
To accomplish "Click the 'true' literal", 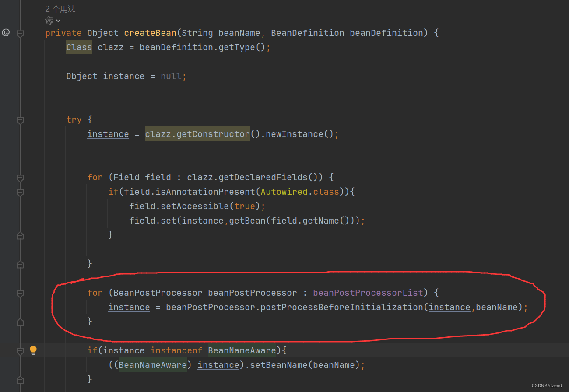I will 245,206.
